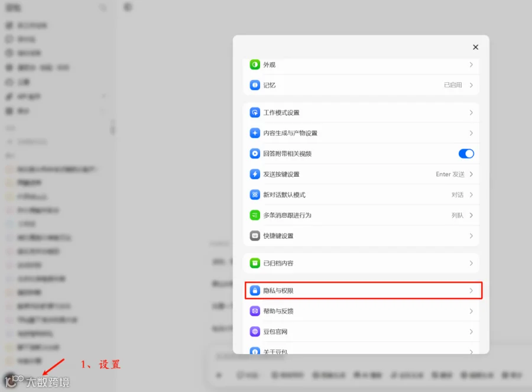Click the blue 记忆 memory icon
This screenshot has width=532, height=392.
pyautogui.click(x=255, y=85)
